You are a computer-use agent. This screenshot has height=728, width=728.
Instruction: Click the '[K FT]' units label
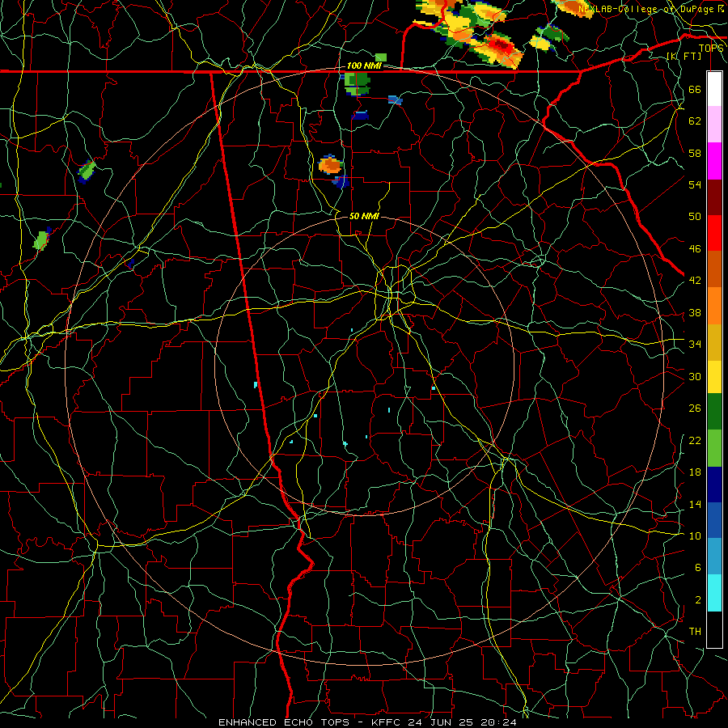(x=684, y=56)
